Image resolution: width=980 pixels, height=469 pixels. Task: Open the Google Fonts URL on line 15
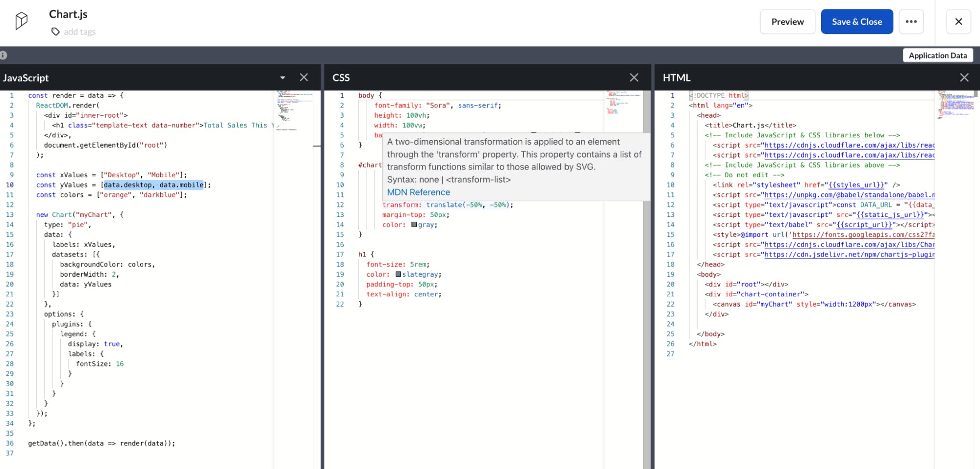tap(863, 234)
